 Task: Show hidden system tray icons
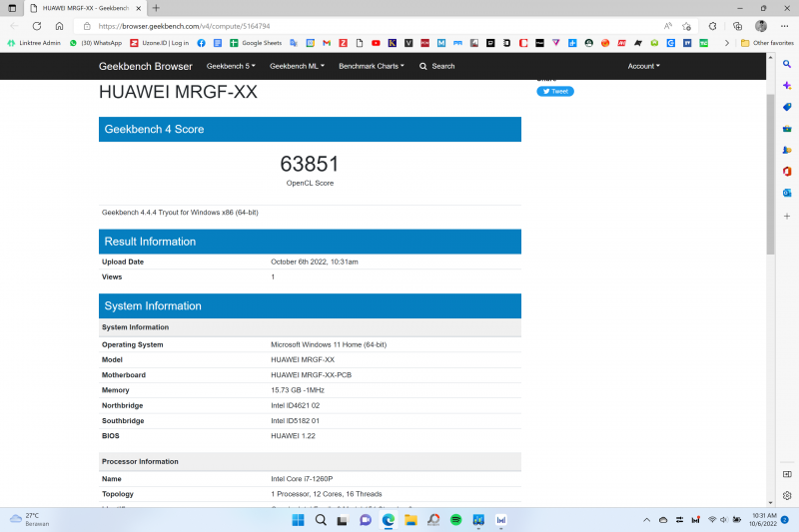click(646, 520)
